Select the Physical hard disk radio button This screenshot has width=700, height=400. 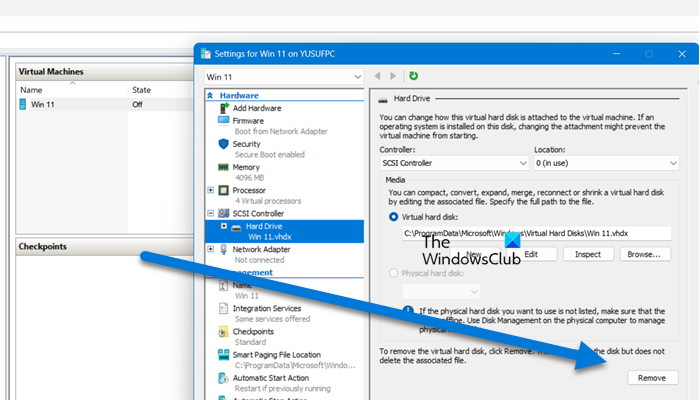pyautogui.click(x=393, y=273)
